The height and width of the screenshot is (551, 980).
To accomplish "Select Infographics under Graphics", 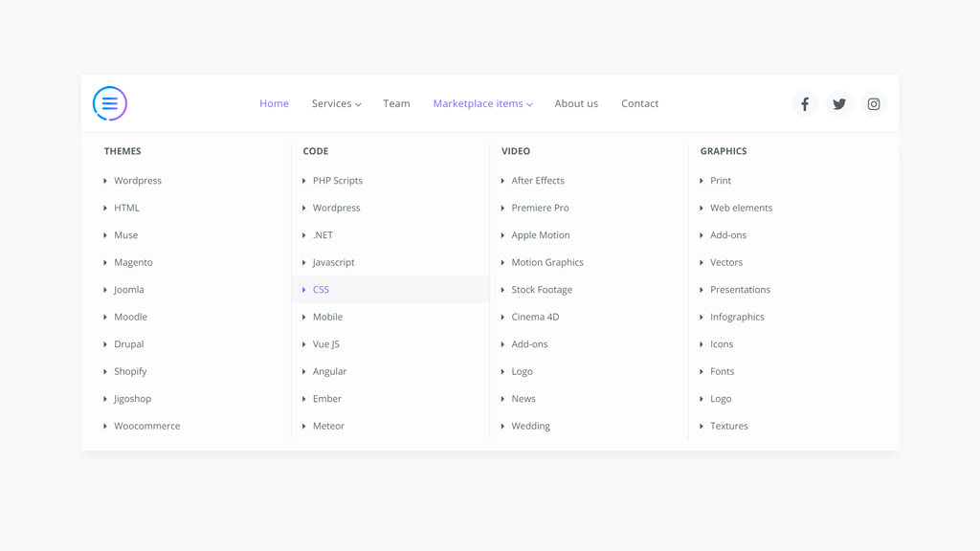I will (737, 317).
